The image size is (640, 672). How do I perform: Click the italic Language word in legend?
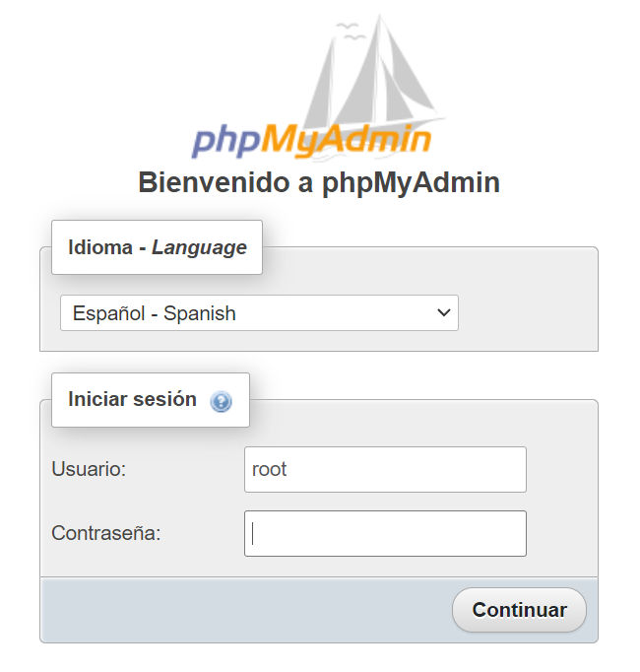pos(199,247)
